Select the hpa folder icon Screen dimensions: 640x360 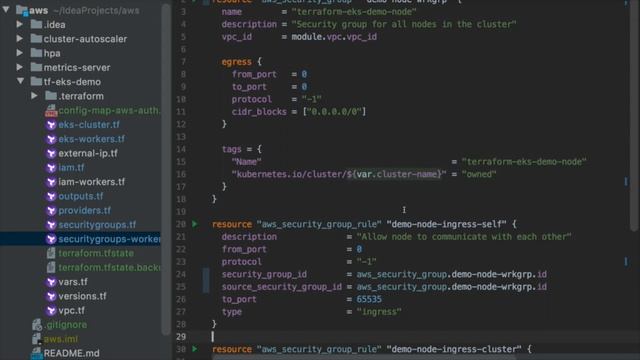click(36, 53)
